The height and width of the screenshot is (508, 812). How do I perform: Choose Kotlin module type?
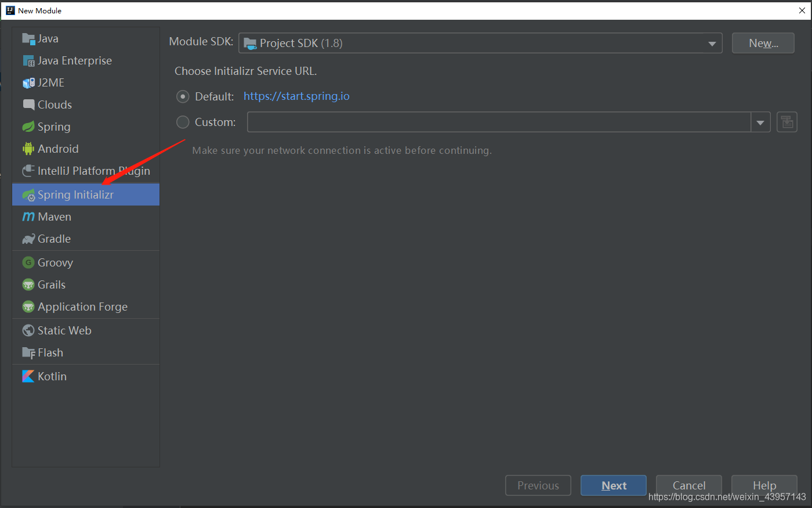[x=86, y=377]
